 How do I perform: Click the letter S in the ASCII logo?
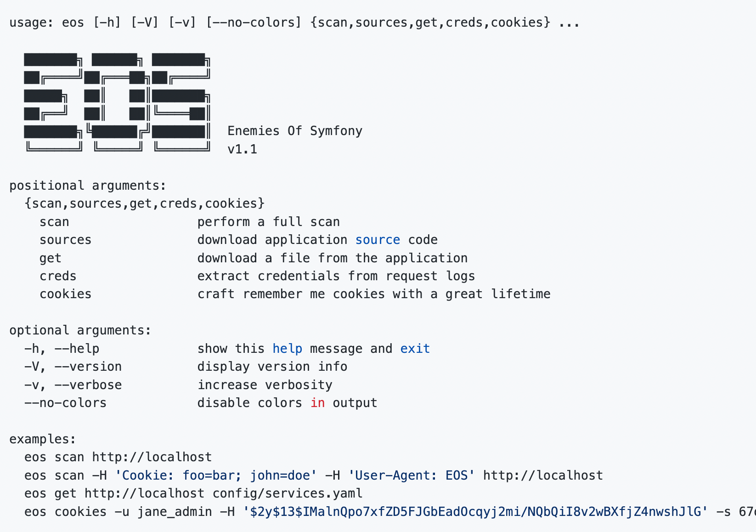181,102
